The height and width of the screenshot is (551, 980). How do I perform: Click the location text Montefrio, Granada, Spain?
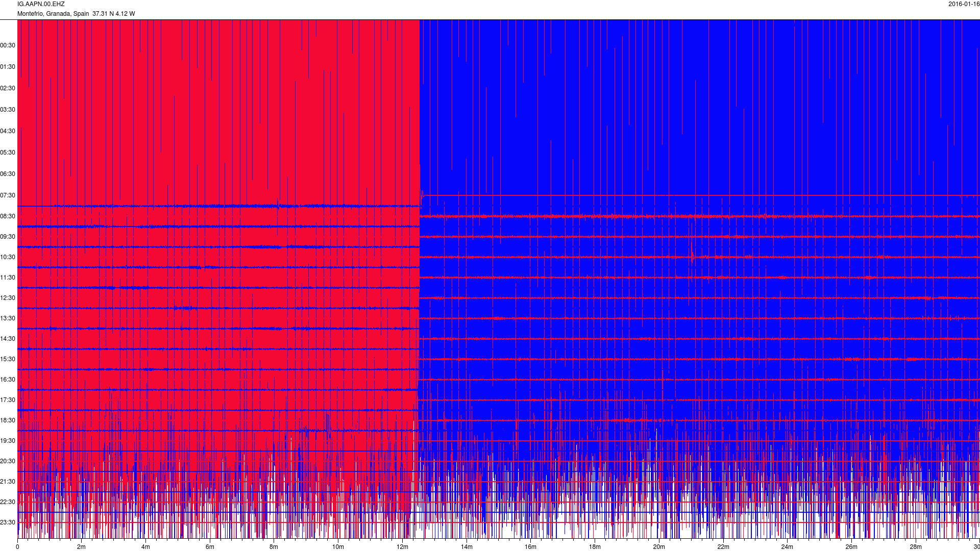point(53,14)
